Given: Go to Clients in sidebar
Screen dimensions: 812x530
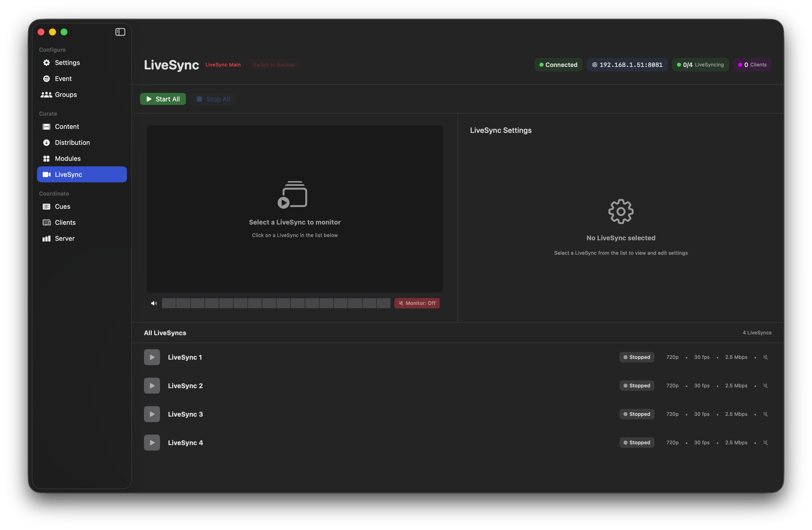Looking at the screenshot, I should click(82, 223).
